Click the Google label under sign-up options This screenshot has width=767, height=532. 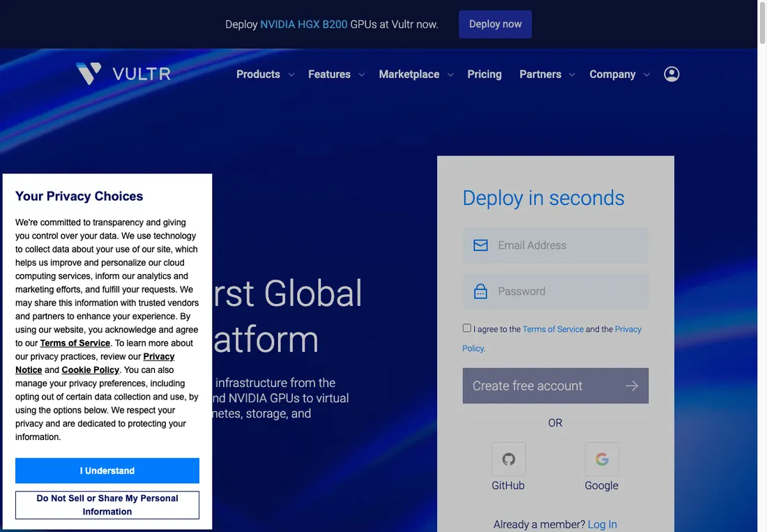click(601, 485)
